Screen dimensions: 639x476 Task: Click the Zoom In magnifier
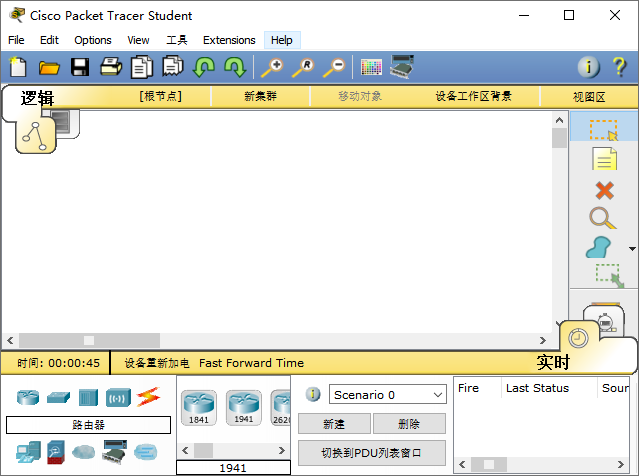(x=272, y=68)
